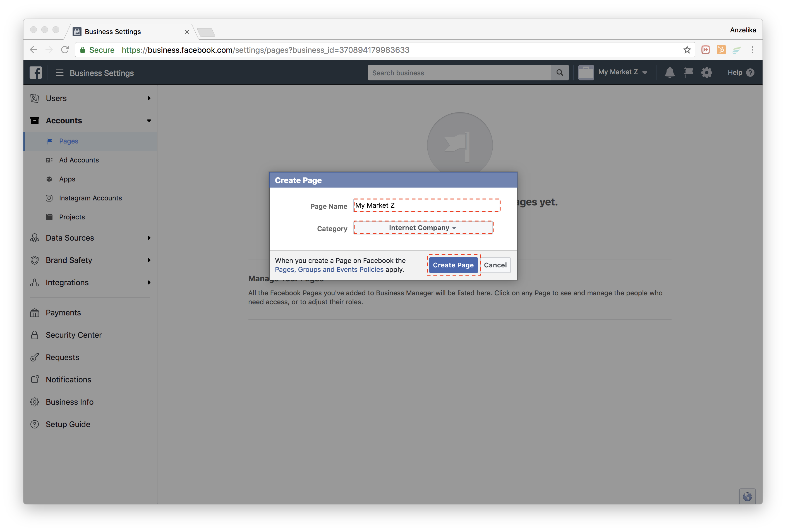Reload the page with refresh icon
This screenshot has width=786, height=532.
pyautogui.click(x=65, y=50)
